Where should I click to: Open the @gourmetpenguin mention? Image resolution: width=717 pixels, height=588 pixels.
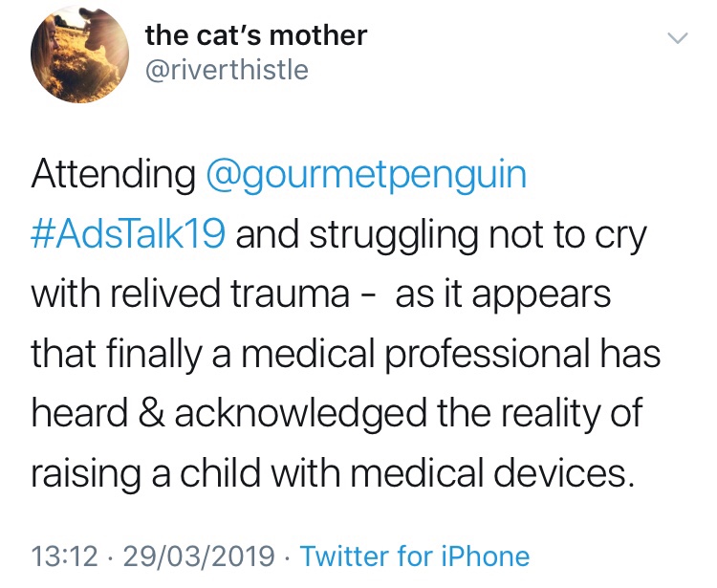[x=366, y=176]
